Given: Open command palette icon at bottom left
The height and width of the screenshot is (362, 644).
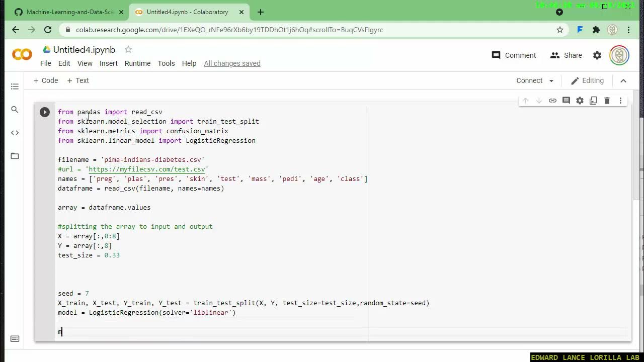Looking at the screenshot, I should (x=15, y=339).
